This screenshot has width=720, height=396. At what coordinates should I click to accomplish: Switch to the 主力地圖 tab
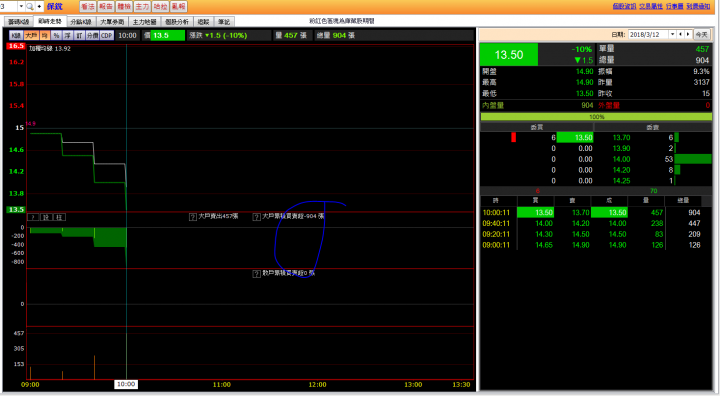point(144,22)
